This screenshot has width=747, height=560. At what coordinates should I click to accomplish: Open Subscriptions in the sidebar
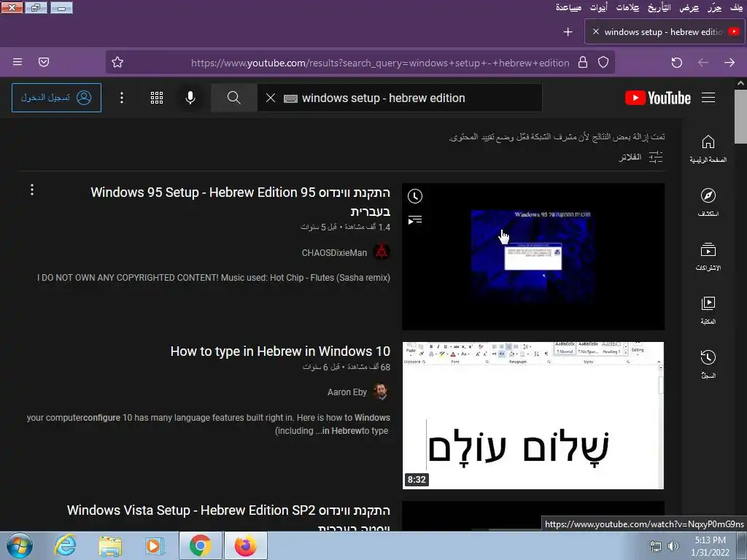(x=708, y=257)
